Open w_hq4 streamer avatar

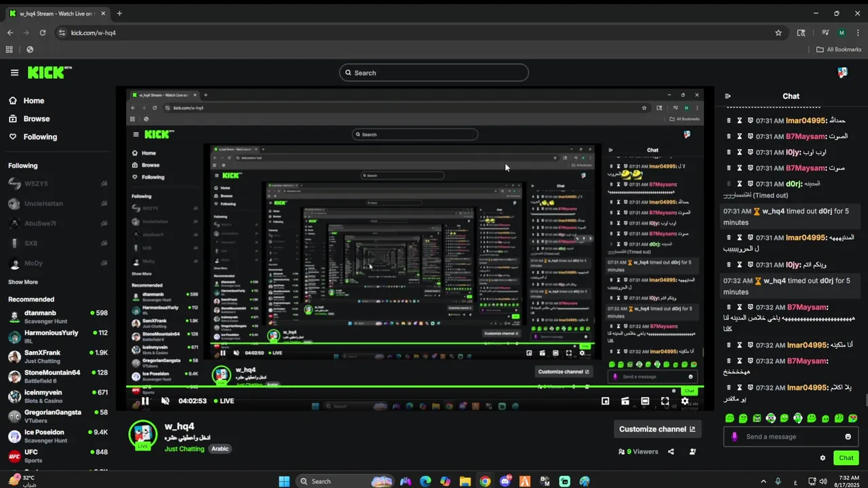[143, 435]
